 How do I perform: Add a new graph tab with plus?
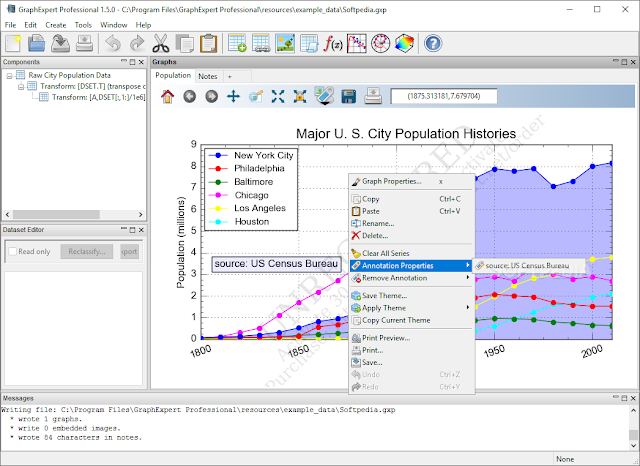coord(230,76)
